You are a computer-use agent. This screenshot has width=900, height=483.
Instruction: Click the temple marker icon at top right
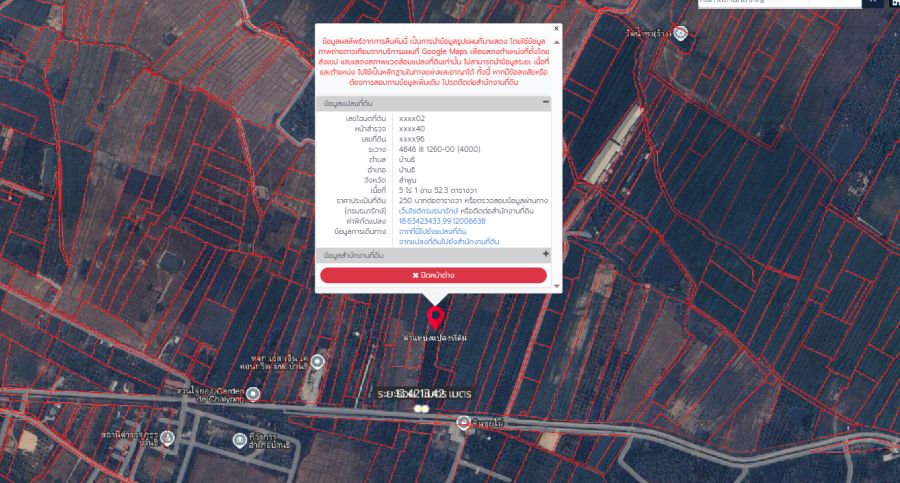(681, 33)
